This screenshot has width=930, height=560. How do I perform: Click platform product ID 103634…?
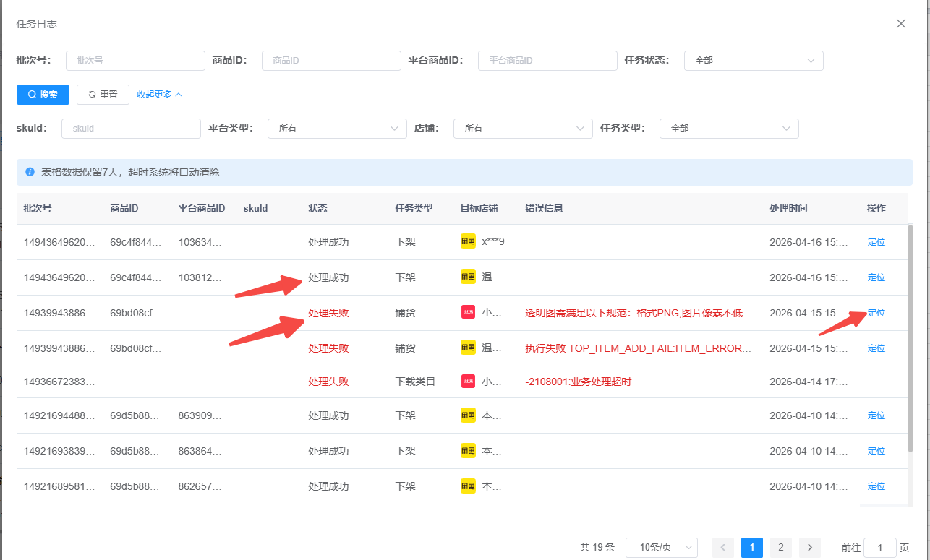pos(200,242)
